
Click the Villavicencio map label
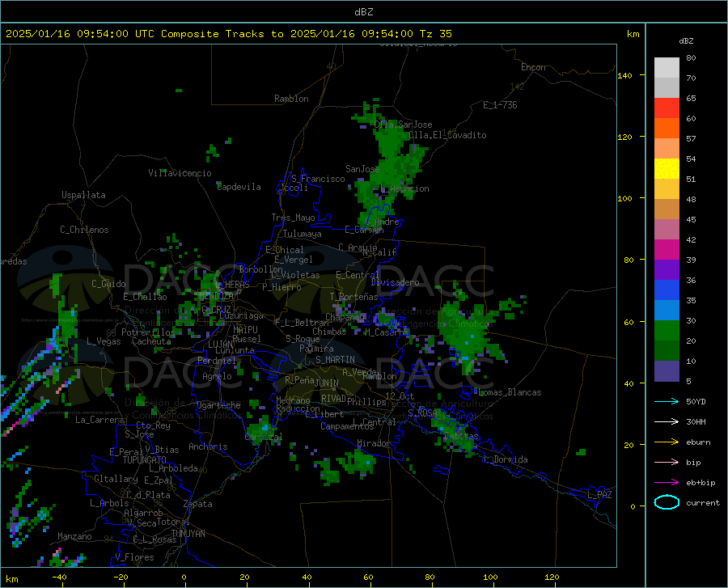180,173
